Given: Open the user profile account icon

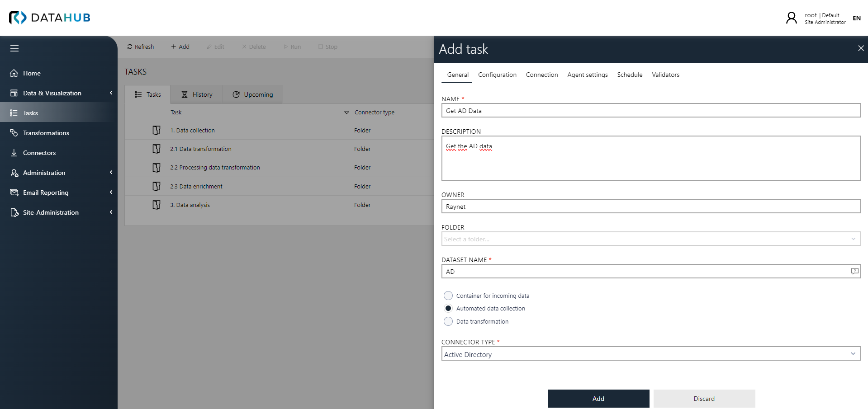Looking at the screenshot, I should [x=791, y=18].
